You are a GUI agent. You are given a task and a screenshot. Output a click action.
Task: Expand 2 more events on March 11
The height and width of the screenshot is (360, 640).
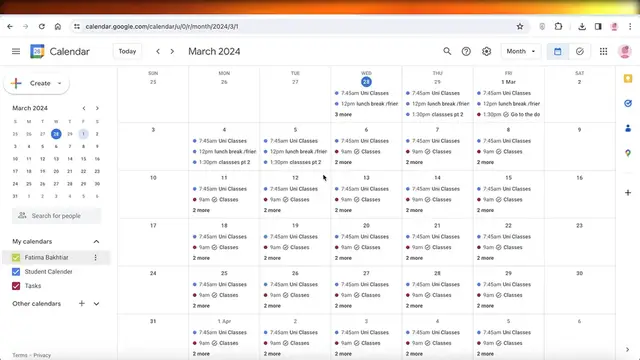pyautogui.click(x=201, y=210)
